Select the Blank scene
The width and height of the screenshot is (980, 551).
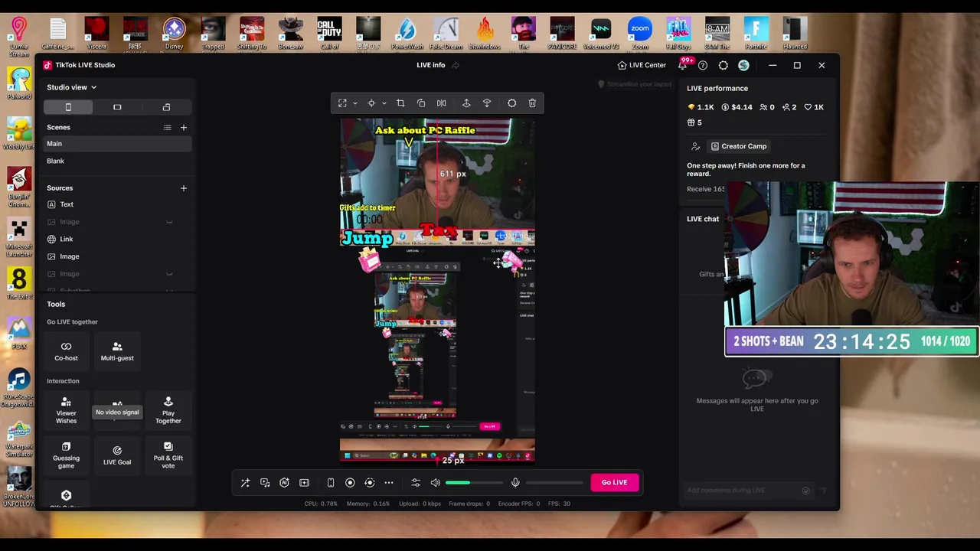(117, 161)
